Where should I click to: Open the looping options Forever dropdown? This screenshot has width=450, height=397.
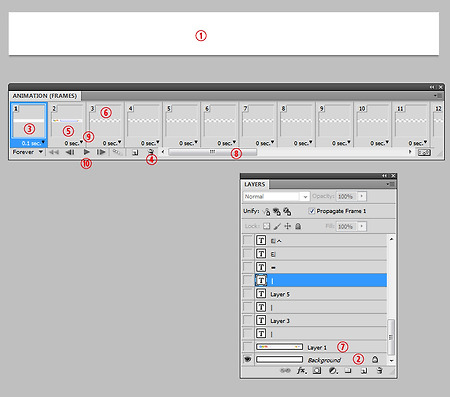click(28, 152)
